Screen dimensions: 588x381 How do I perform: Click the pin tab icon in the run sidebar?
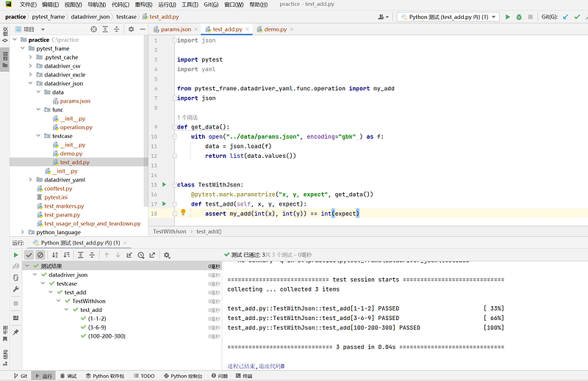[15, 333]
